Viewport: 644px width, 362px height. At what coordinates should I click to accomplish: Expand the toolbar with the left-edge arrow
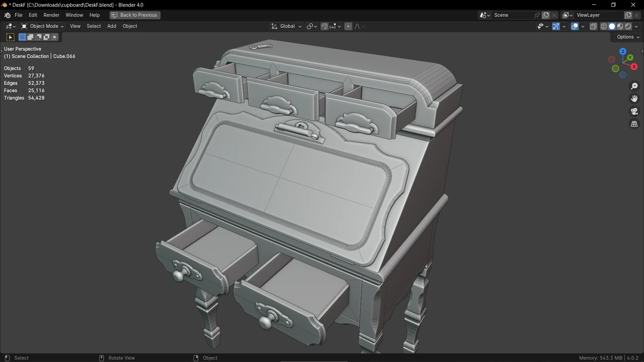coord(2,51)
